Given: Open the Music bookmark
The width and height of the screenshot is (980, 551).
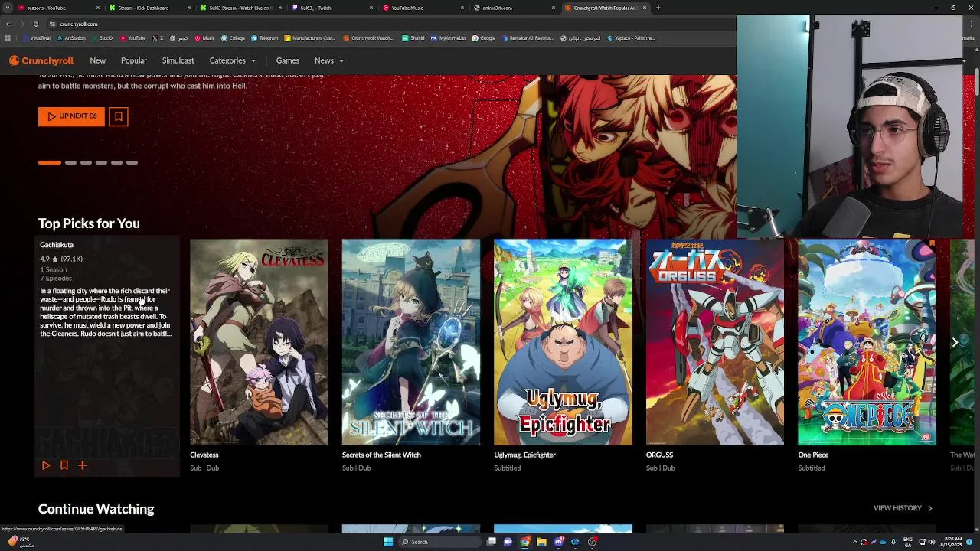Looking at the screenshot, I should (x=204, y=37).
